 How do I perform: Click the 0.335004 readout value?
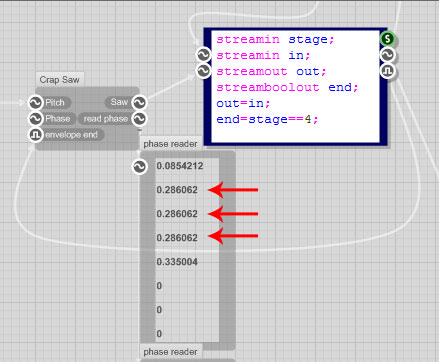pos(177,262)
